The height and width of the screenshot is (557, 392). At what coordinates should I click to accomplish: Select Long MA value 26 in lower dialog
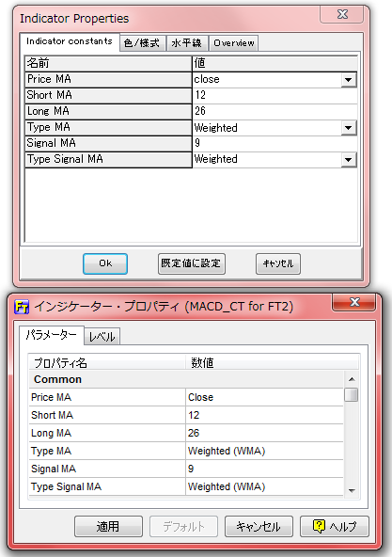point(264,433)
